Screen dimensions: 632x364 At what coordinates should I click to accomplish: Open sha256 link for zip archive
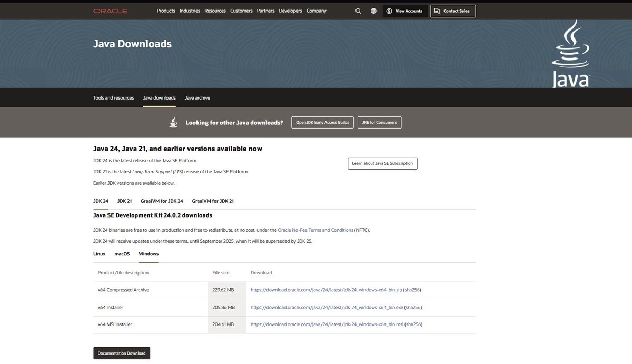[413, 290]
